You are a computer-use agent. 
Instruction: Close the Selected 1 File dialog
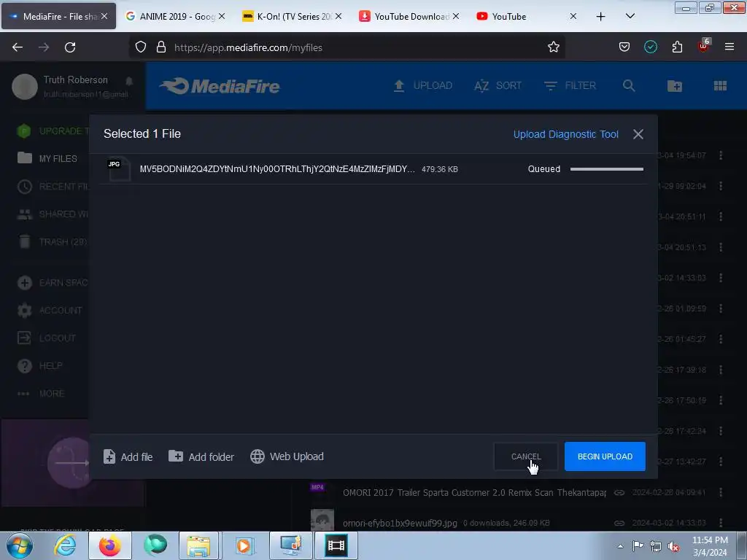(638, 134)
